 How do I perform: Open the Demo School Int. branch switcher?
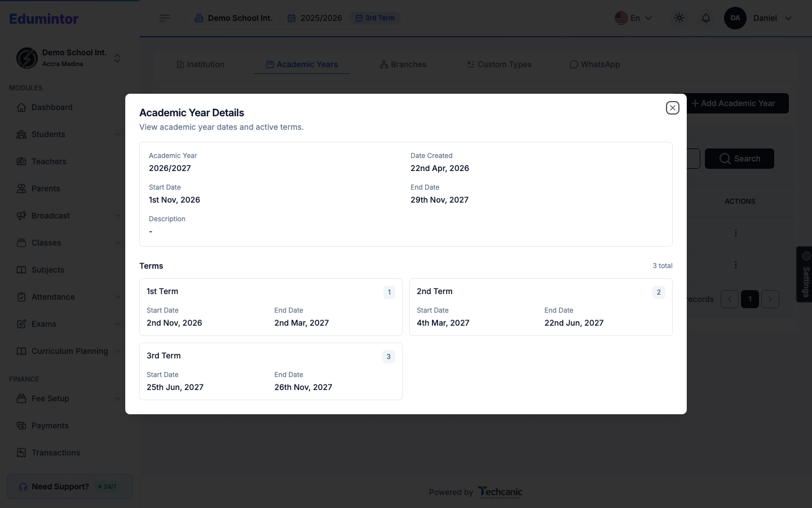(69, 58)
